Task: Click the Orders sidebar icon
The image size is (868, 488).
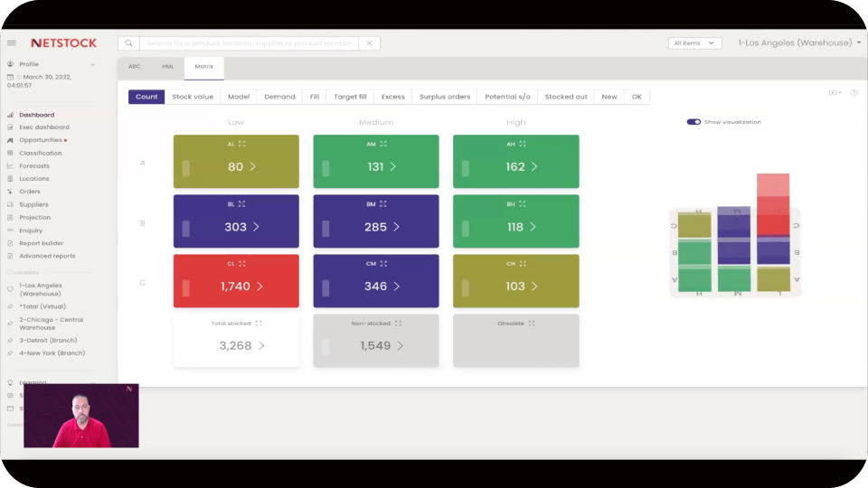Action: coord(10,192)
